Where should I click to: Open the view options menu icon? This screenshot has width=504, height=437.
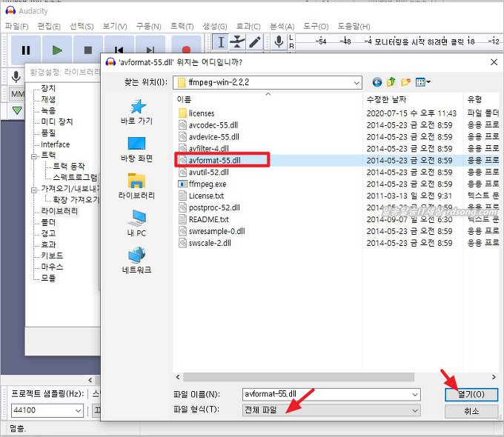[x=423, y=81]
